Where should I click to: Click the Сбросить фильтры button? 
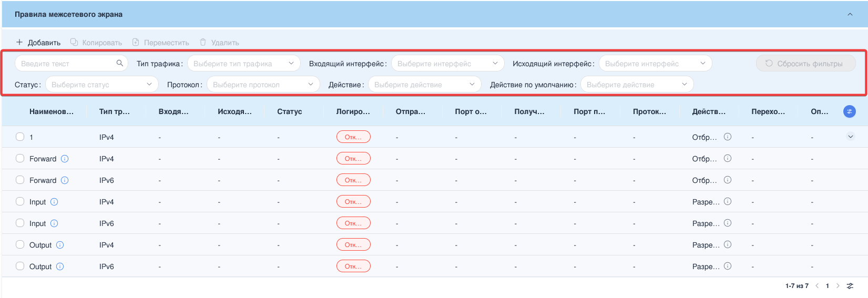805,64
